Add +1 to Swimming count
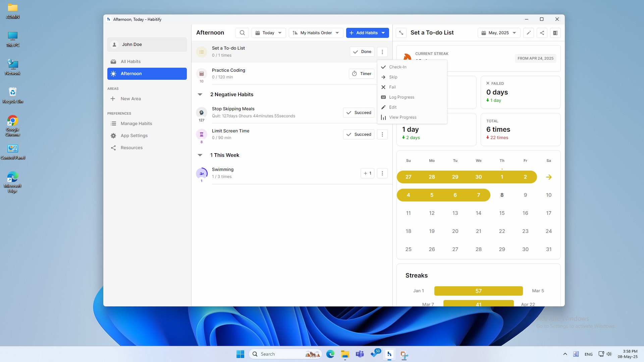Image resolution: width=644 pixels, height=362 pixels. pos(367,173)
